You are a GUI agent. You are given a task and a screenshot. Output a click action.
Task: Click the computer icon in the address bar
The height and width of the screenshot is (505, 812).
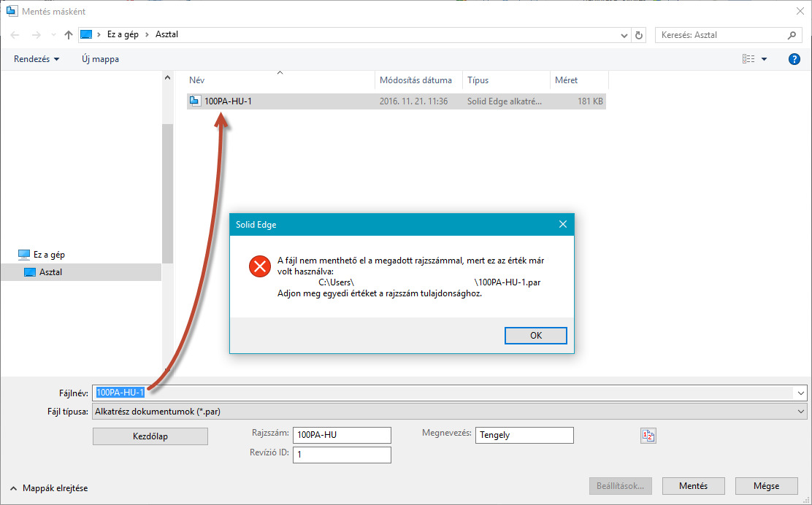point(86,34)
